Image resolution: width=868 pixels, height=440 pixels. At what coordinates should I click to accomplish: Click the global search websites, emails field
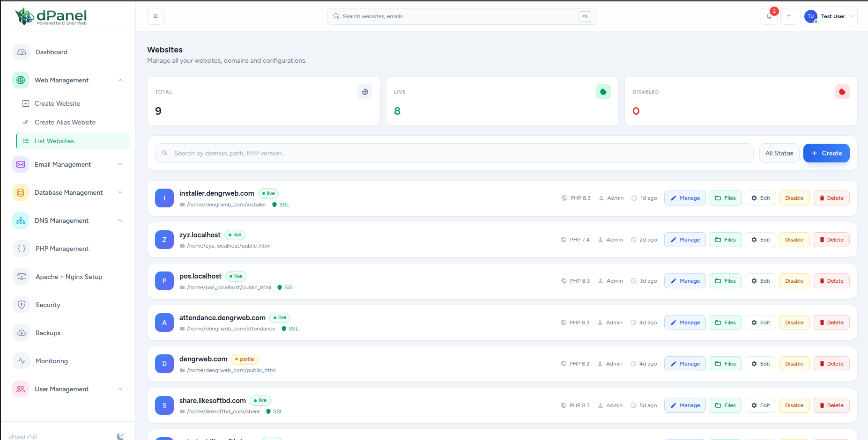pyautogui.click(x=462, y=16)
